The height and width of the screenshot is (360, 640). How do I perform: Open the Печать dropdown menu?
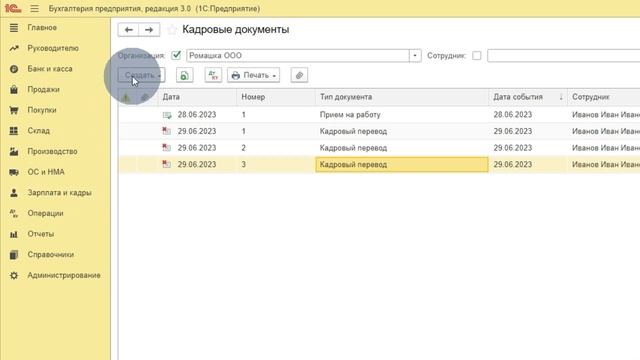[253, 75]
